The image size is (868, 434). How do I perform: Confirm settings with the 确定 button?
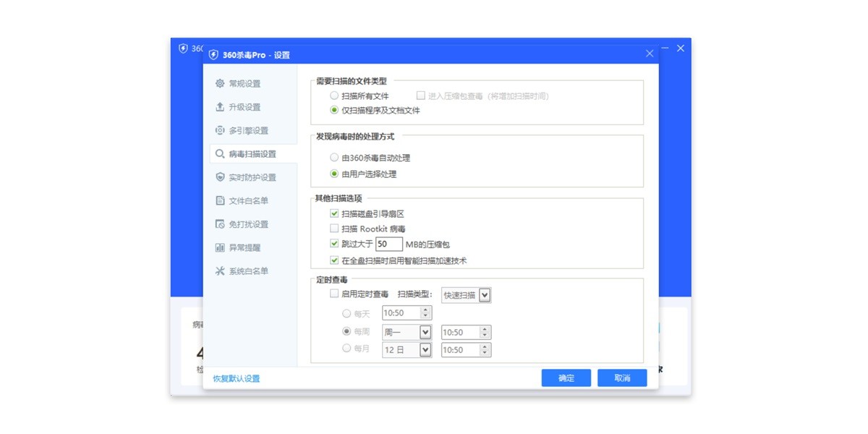(x=566, y=378)
